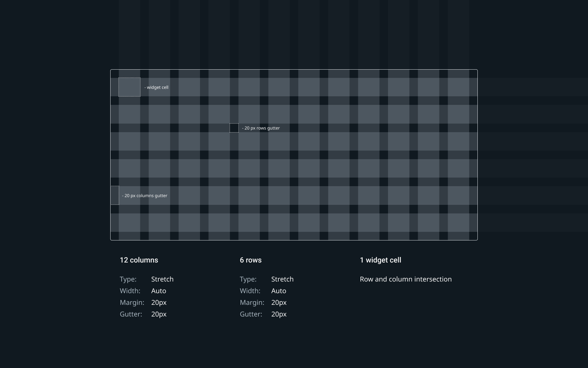Click the dashed rows gutter square
The height and width of the screenshot is (368, 588).
point(234,128)
